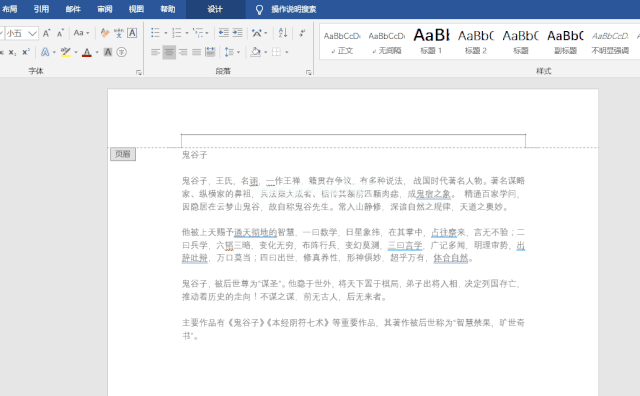The width and height of the screenshot is (640, 396).
Task: Open phonetic guide (pinyin) tool
Action: coord(119,33)
